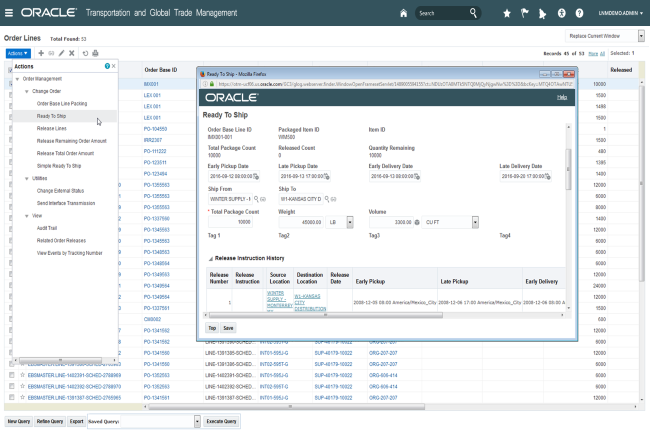650x433 pixels.
Task: Select Release Remaining Order Amount action
Action: pos(72,141)
